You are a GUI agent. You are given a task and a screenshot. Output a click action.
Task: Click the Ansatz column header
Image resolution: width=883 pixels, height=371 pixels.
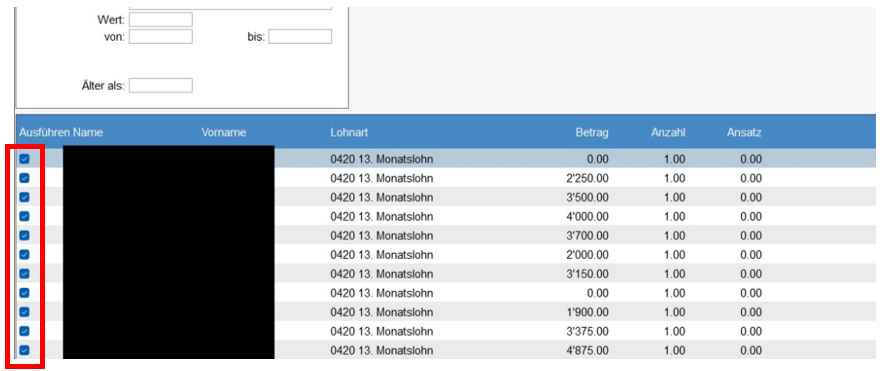(743, 133)
